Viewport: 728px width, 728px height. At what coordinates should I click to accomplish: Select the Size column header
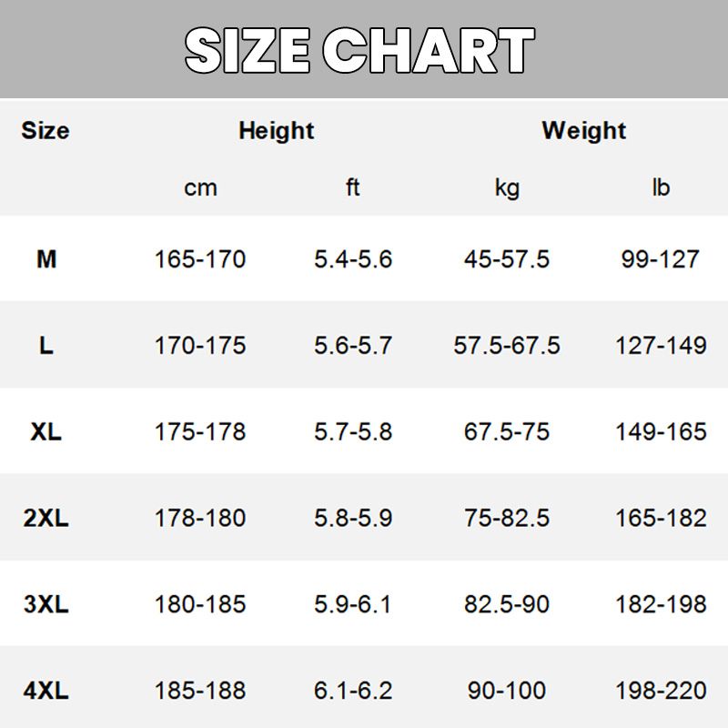click(45, 130)
